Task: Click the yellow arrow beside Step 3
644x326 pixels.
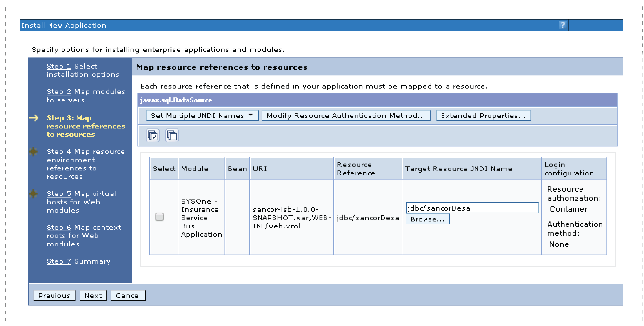Action: [34, 118]
